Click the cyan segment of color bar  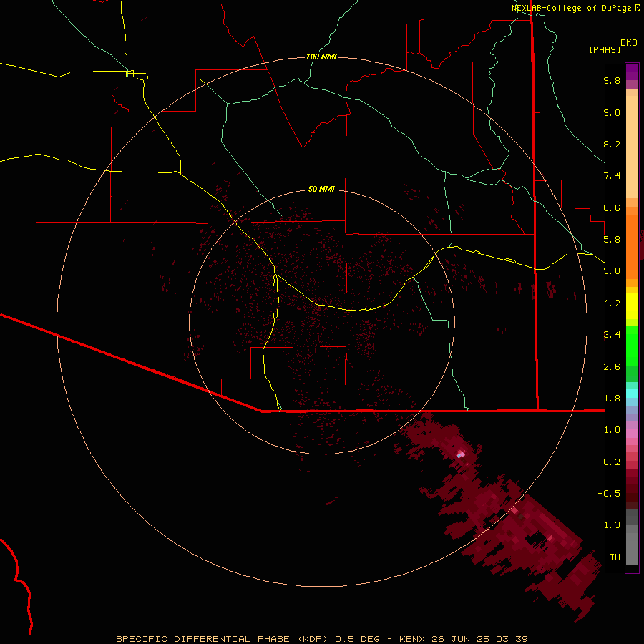pos(632,394)
